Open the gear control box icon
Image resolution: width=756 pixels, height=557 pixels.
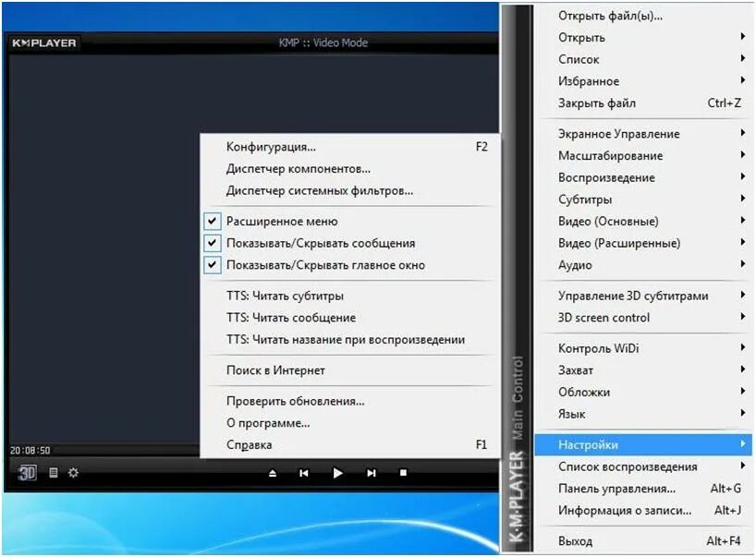(73, 473)
